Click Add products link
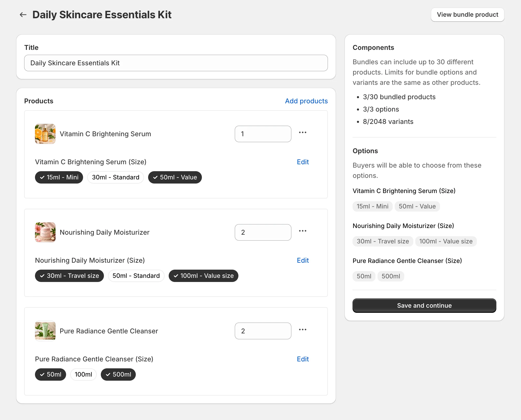521x420 pixels. pyautogui.click(x=306, y=101)
